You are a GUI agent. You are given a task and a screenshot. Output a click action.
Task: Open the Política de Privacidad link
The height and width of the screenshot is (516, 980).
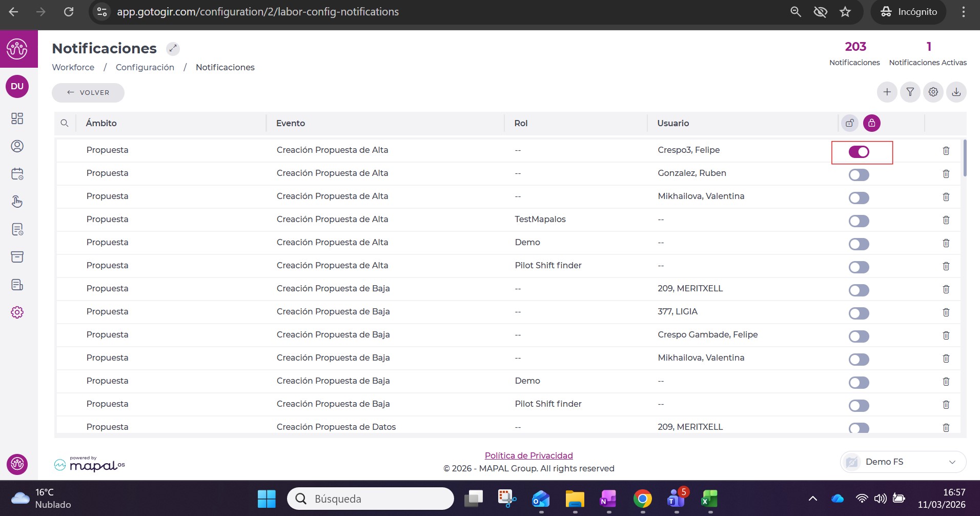528,455
